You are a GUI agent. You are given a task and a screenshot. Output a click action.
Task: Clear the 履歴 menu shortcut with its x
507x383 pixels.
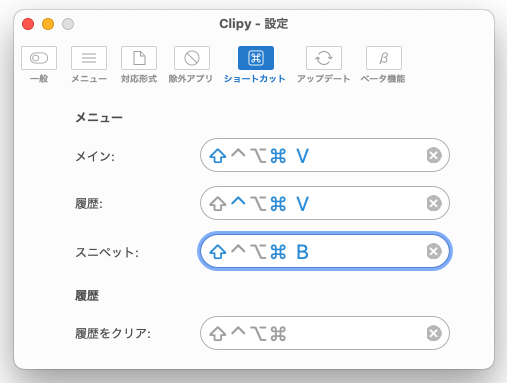(434, 203)
